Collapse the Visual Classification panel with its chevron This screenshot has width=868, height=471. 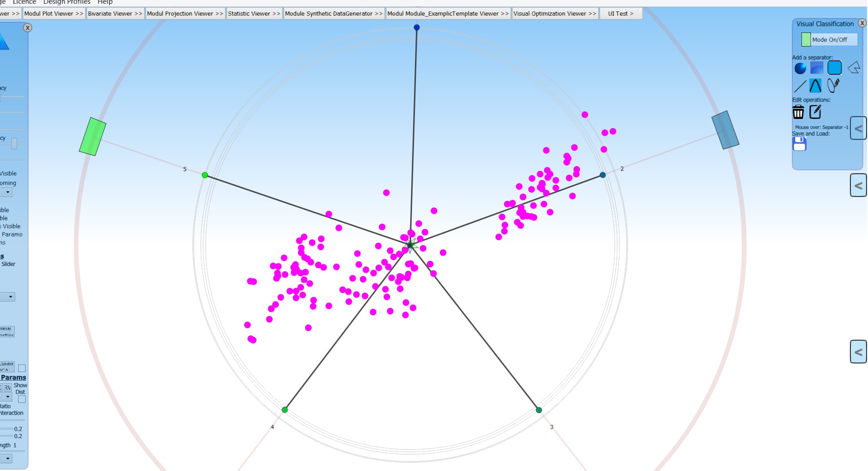tap(858, 128)
